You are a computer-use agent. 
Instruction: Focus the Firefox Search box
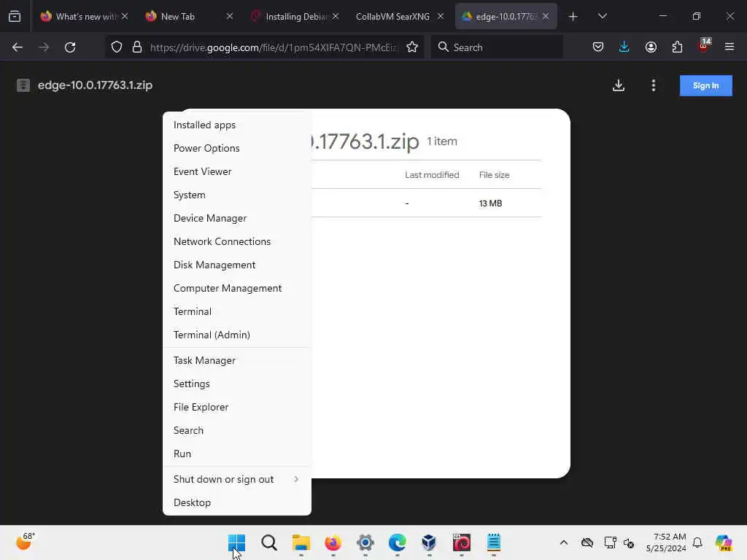point(497,47)
